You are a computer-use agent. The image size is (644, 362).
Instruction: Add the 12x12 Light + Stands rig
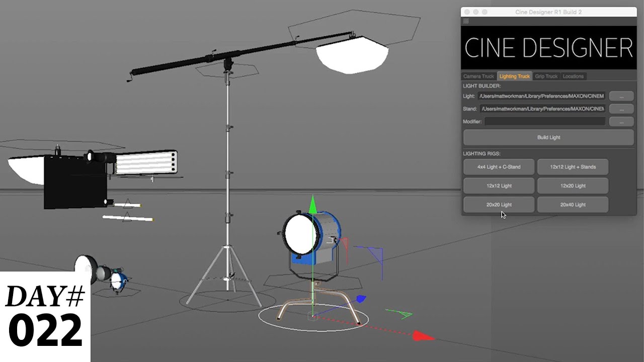click(573, 167)
